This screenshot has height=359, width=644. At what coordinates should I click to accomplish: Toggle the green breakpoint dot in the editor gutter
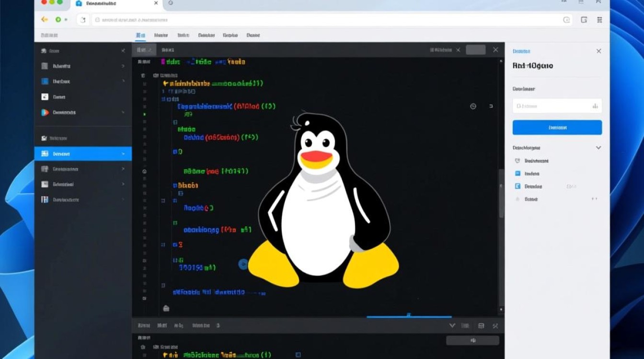(144, 114)
